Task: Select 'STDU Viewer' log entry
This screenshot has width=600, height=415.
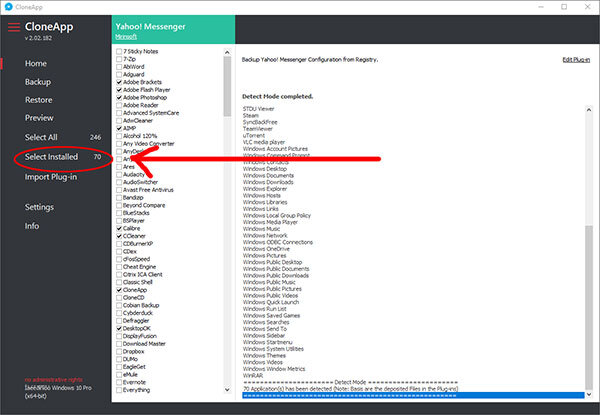Action: [259, 109]
